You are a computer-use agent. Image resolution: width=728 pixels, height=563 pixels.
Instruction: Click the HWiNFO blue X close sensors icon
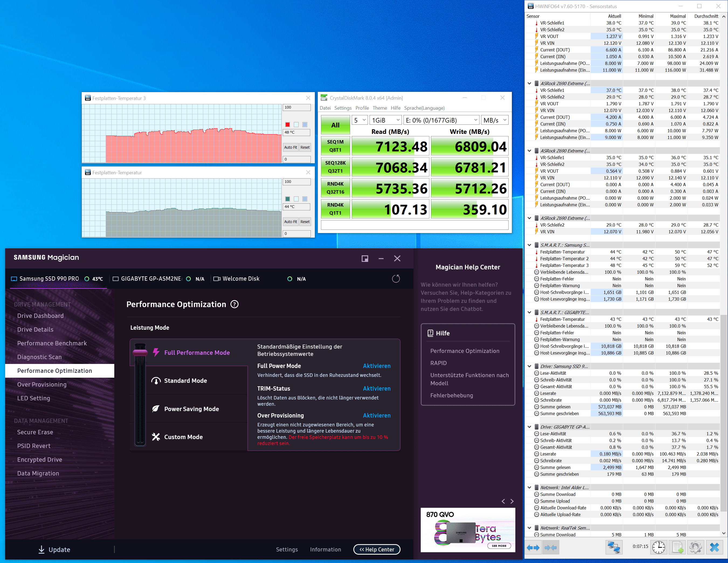coord(714,547)
